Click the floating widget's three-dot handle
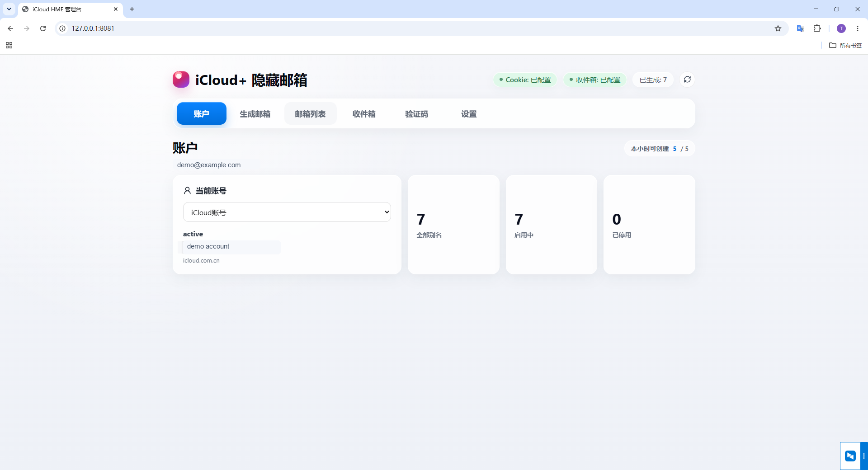The height and width of the screenshot is (470, 868). [x=864, y=456]
